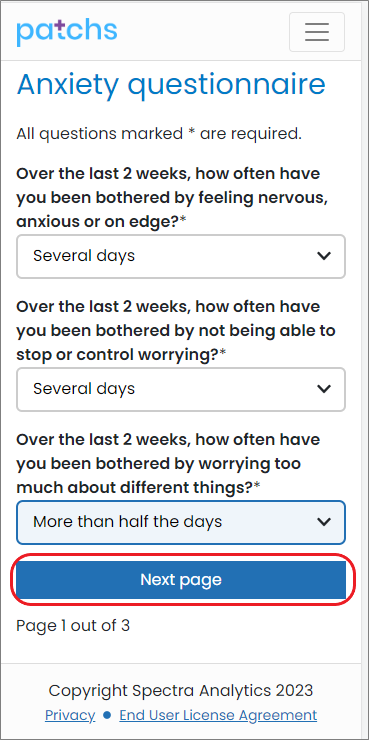The image size is (369, 740).
Task: Click the feeling nervous, anxious or on edge label
Action: (172, 198)
